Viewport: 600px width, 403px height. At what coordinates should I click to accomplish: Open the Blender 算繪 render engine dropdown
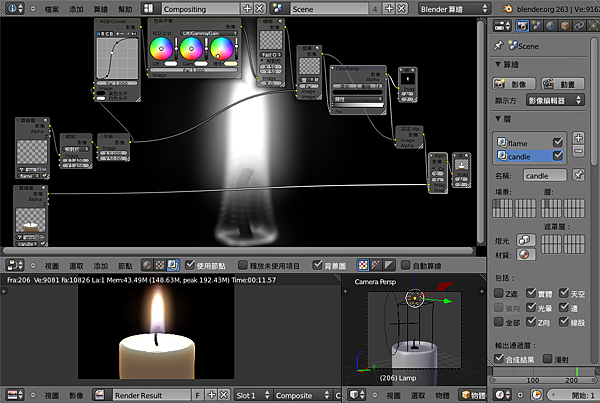pos(454,8)
